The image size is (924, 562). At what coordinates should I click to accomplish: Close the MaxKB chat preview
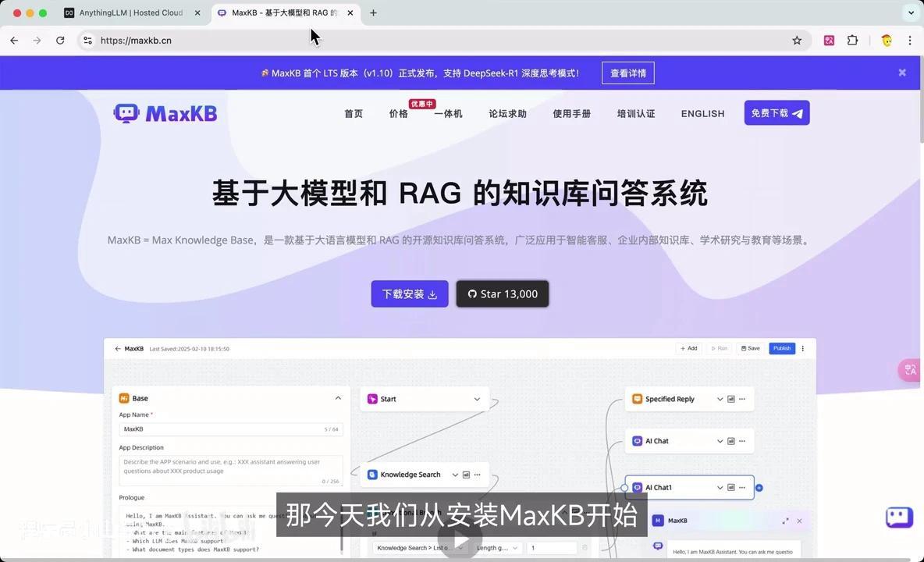799,521
